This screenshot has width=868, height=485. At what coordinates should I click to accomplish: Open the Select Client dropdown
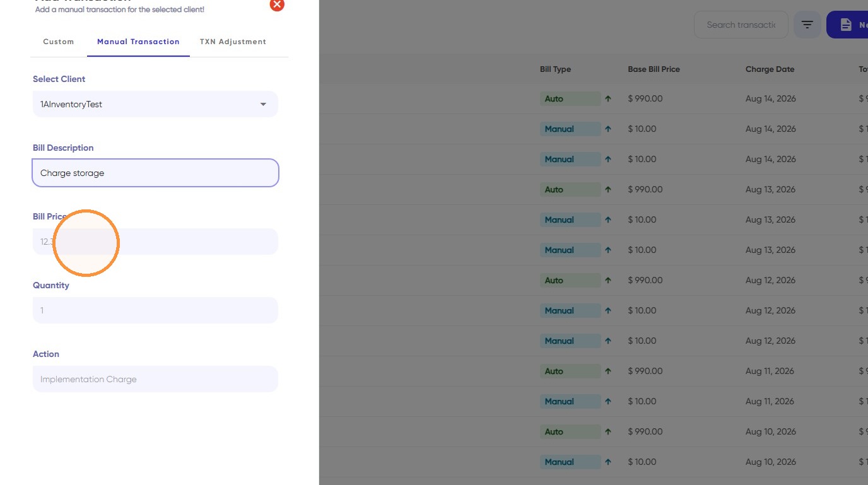pyautogui.click(x=155, y=104)
